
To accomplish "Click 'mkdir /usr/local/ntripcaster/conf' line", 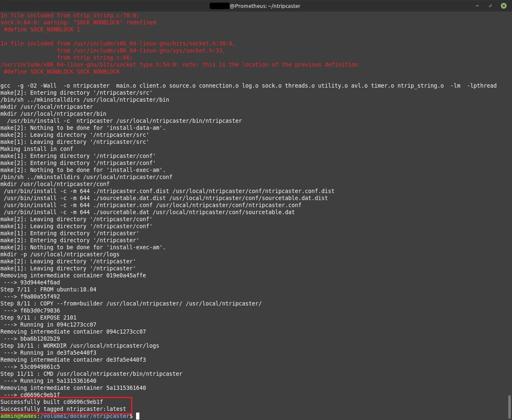I will point(55,184).
